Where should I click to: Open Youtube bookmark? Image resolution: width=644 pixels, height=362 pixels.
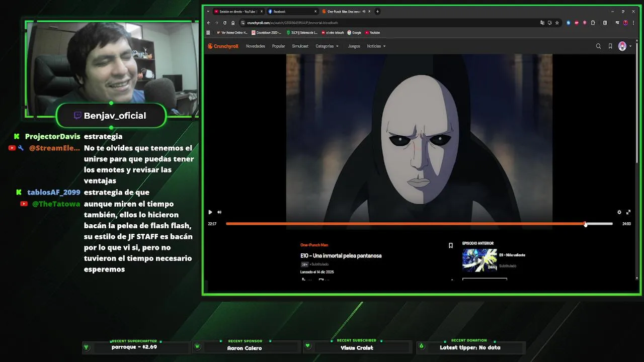pos(373,33)
